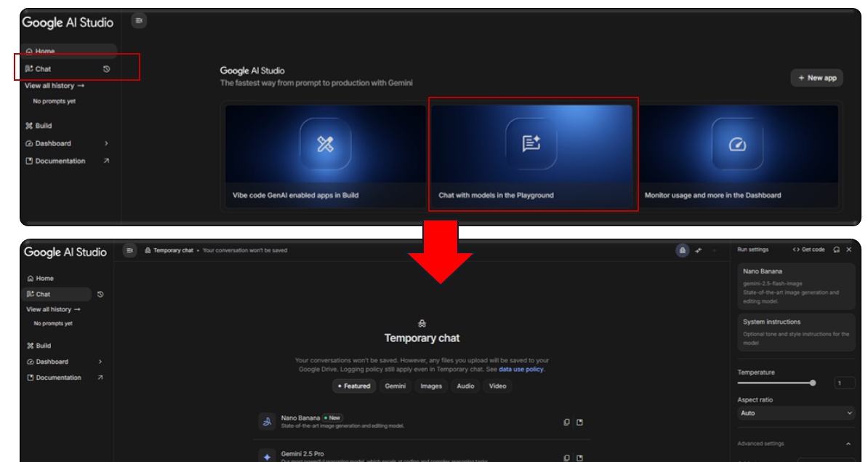Click the headset icon beside Get code
The height and width of the screenshot is (462, 868).
click(837, 250)
